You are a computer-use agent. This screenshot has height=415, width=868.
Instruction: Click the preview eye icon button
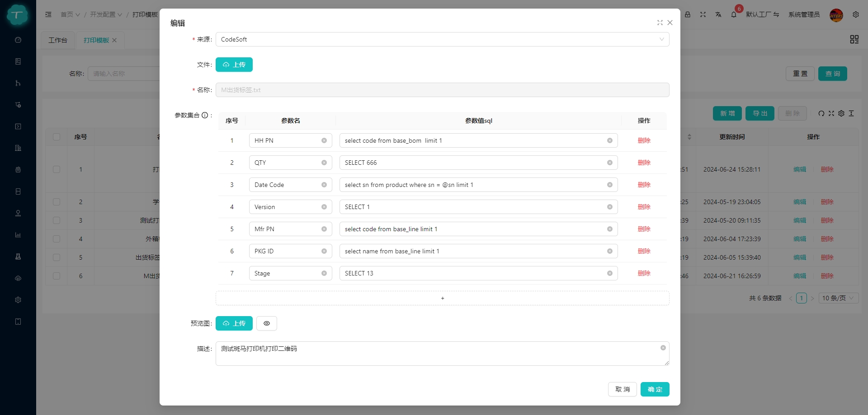click(267, 323)
